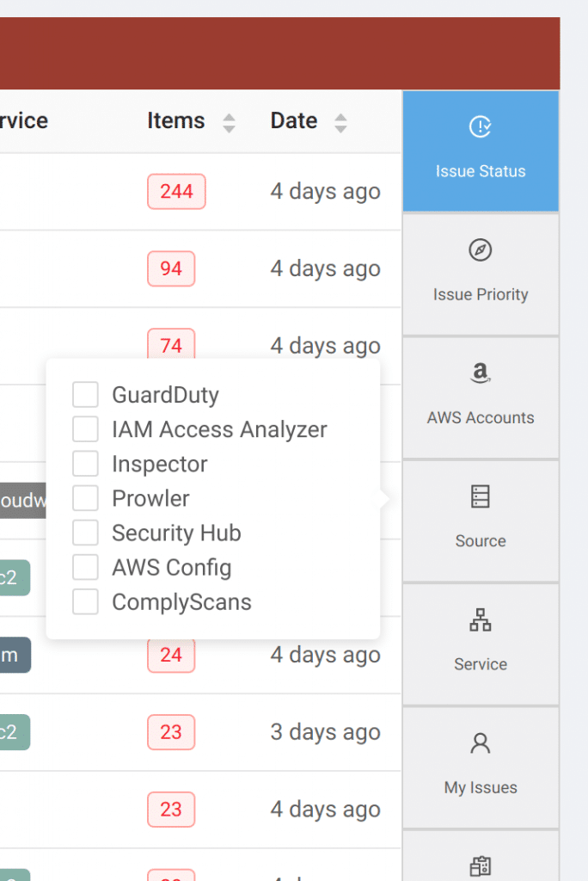Click the Prowler label text
This screenshot has height=881, width=588.
(150, 498)
